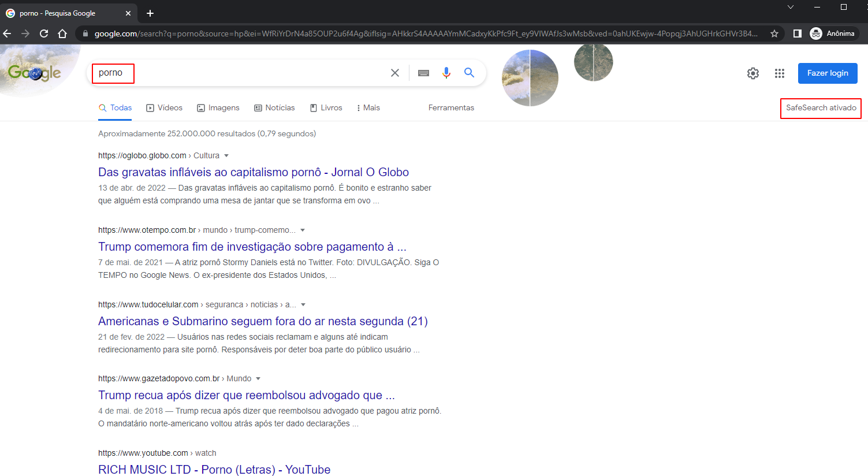Click https://www.tudocelular.com breadcrumb text
Viewport: 868px width, 476px height.
point(148,305)
